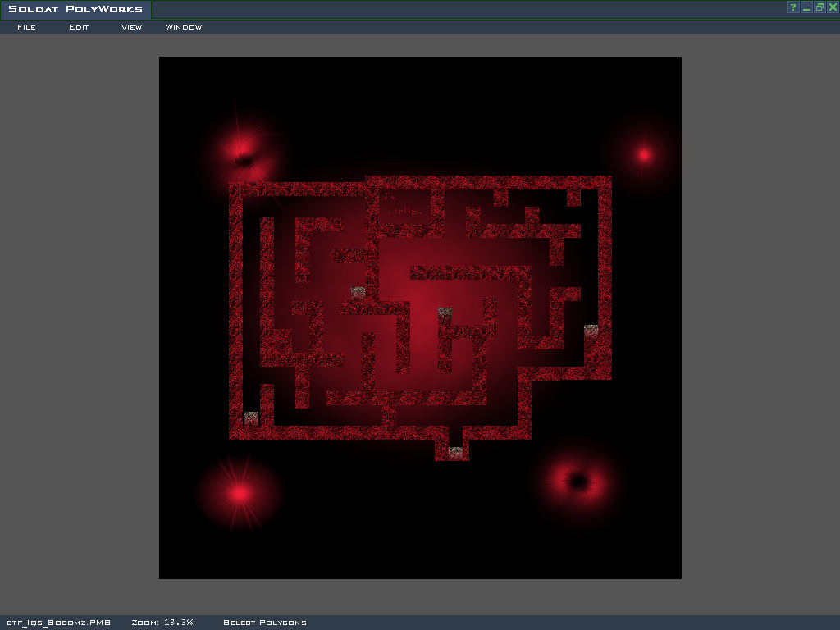Click the gray marker on maze's right edge
The image size is (840, 630).
pos(591,331)
